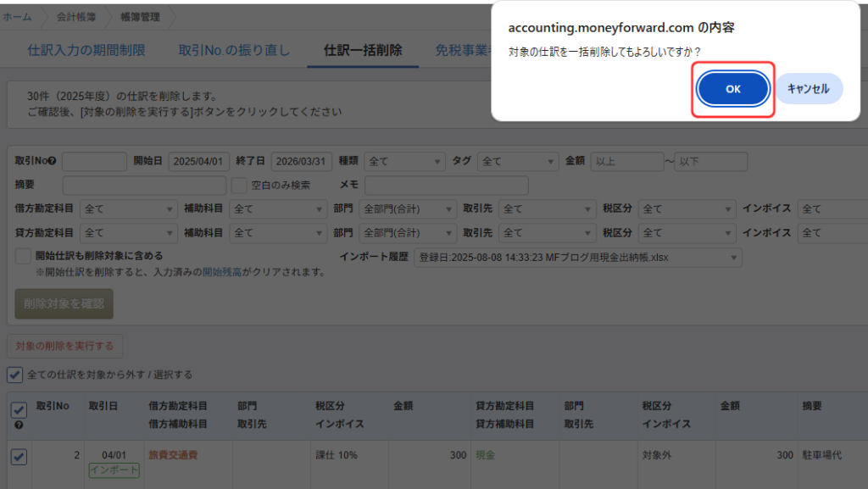This screenshot has width=868, height=489.
Task: Enable 開始仕訳も削除対象に含める checkbox
Action: [x=23, y=255]
